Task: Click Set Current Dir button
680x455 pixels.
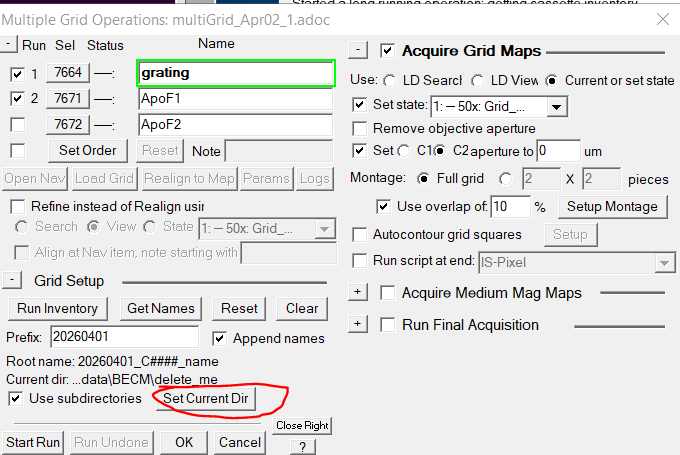Action: pos(206,399)
